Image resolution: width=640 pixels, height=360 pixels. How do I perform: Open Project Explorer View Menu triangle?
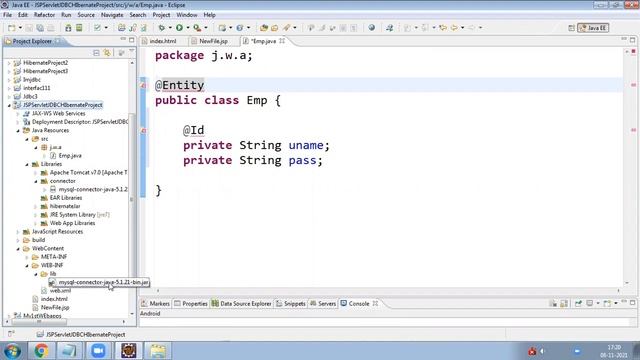pos(131,52)
